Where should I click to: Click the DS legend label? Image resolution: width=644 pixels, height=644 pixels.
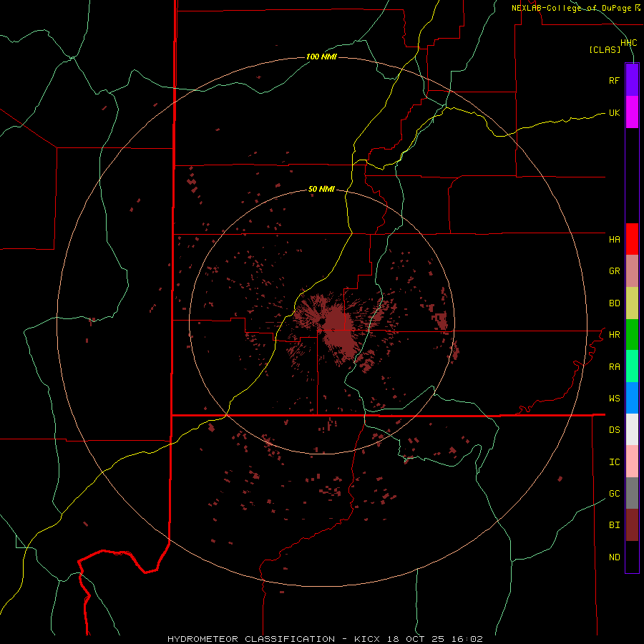pyautogui.click(x=614, y=430)
